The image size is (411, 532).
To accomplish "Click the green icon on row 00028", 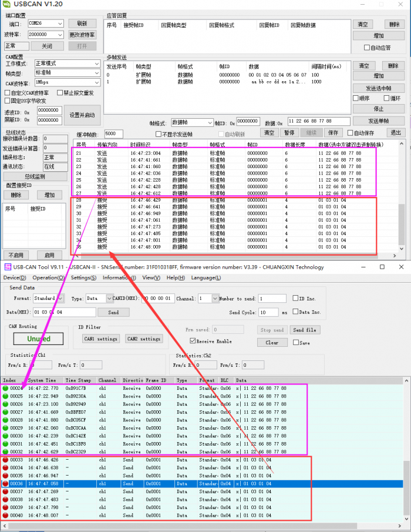I will tap(5, 420).
